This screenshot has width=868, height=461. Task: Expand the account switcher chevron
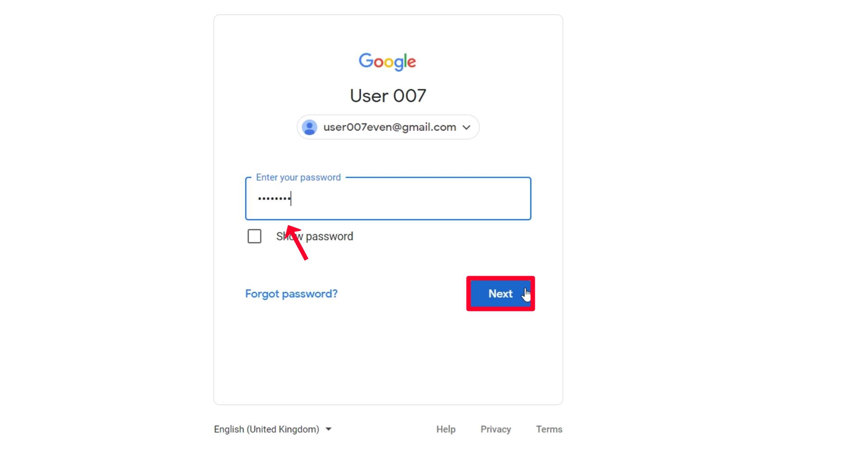click(467, 127)
